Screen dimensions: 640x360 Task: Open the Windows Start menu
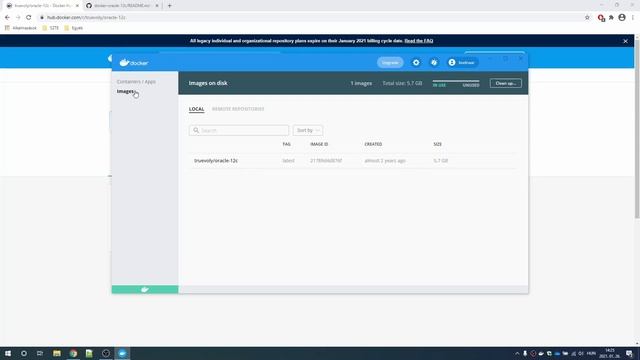point(8,353)
